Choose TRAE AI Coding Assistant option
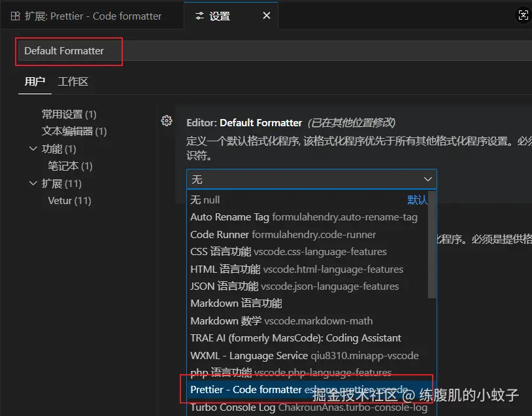Screen dimensions: 532x416 pyautogui.click(x=308, y=338)
